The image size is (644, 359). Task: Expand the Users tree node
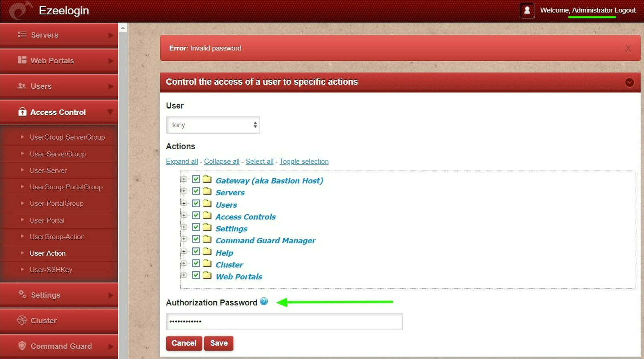(x=184, y=203)
